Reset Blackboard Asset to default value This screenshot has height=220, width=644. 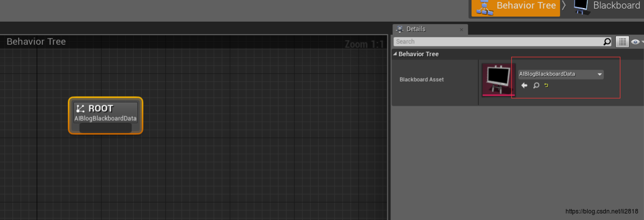point(546,85)
